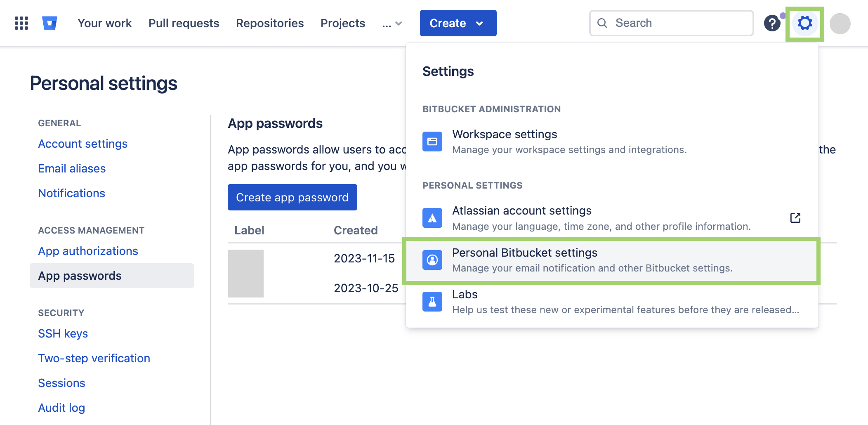Open the help question mark icon
Viewport: 868px width, 425px height.
773,24
